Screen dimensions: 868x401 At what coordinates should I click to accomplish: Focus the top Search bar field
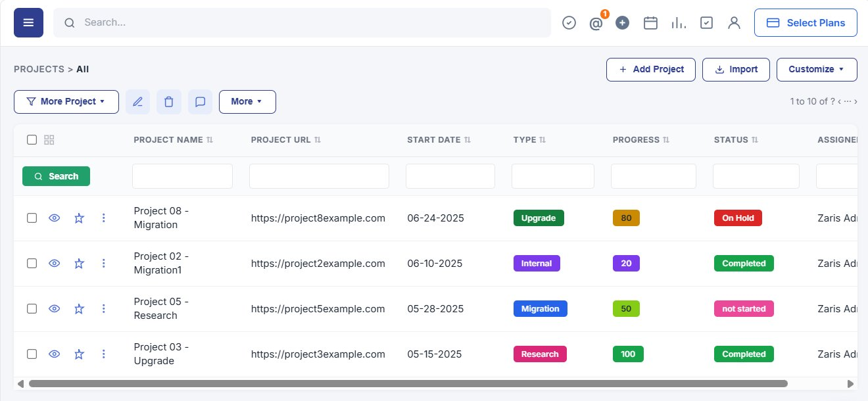302,23
